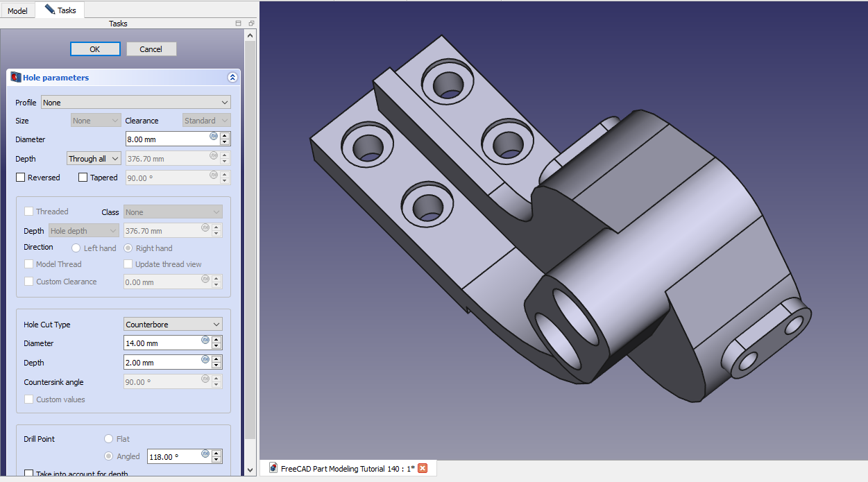Enable the Reversed checkbox
This screenshot has height=482, width=868.
coord(21,178)
